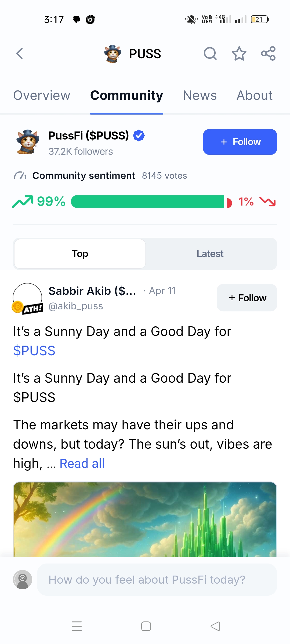Vote bullish using green arrow icon
Viewport: 290px width, 644px height.
click(x=23, y=202)
